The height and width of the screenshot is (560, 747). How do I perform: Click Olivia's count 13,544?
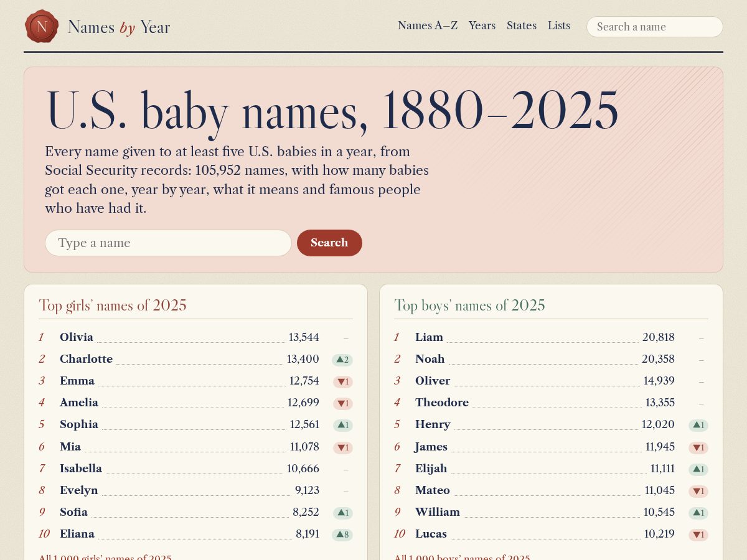pos(304,337)
